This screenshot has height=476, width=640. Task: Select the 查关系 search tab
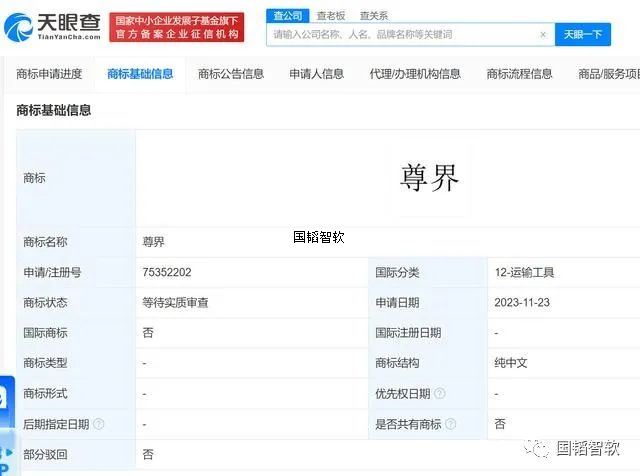tap(373, 16)
